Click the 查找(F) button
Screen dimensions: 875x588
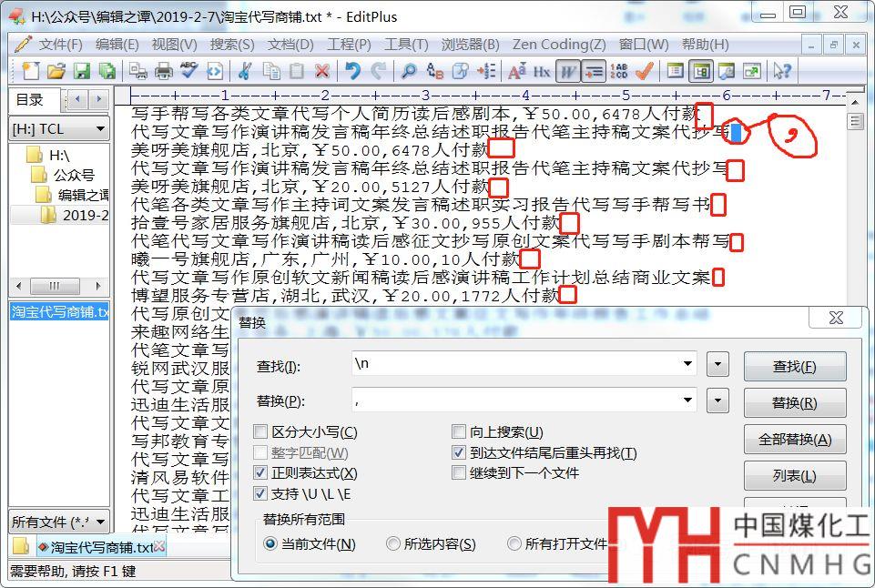point(795,367)
